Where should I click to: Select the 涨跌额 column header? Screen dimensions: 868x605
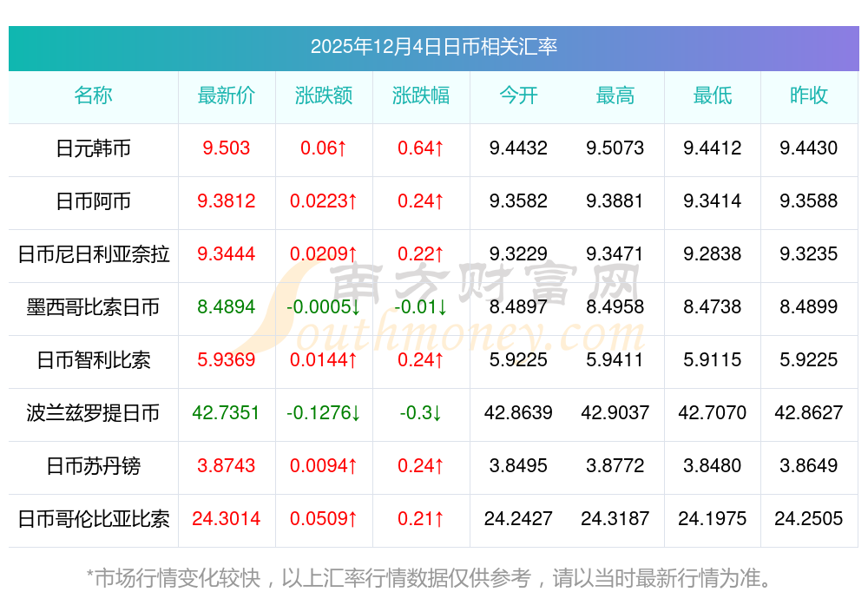324,95
